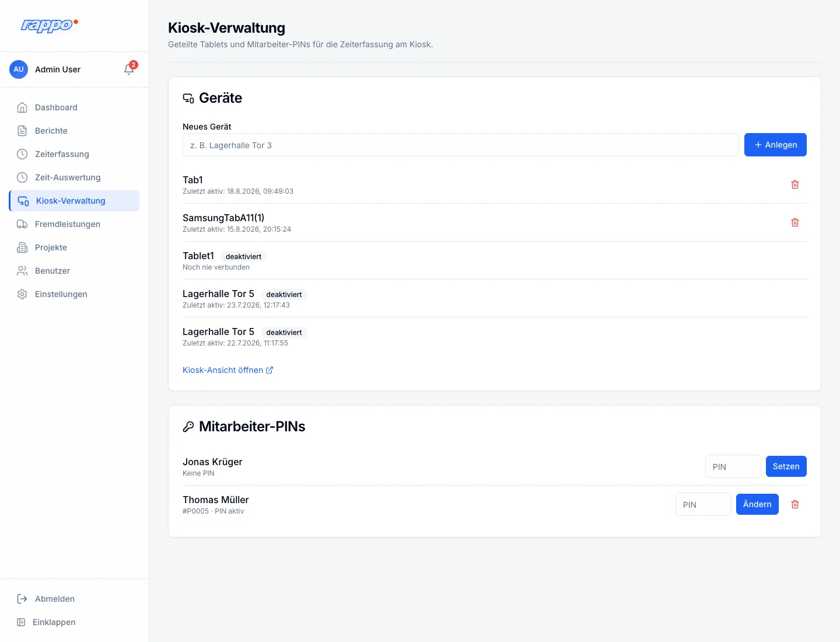Click the Einstellungen gear icon
This screenshot has width=840, height=642.
pos(22,294)
